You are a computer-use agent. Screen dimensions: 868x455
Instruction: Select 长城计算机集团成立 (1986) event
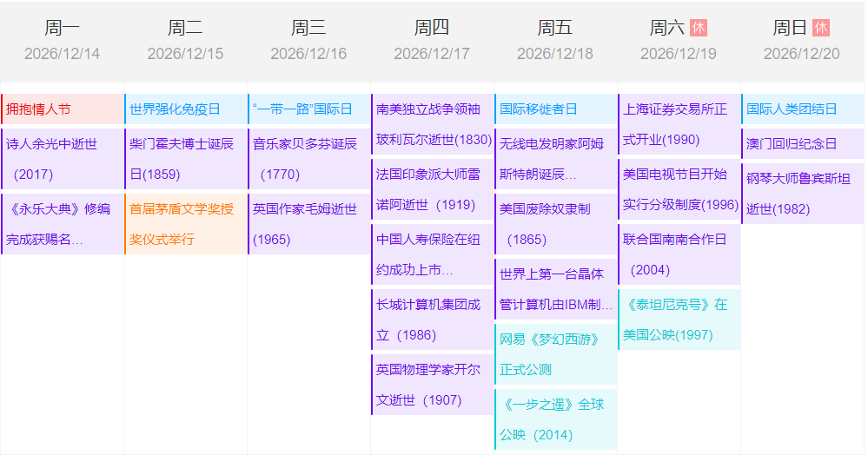[x=433, y=320]
